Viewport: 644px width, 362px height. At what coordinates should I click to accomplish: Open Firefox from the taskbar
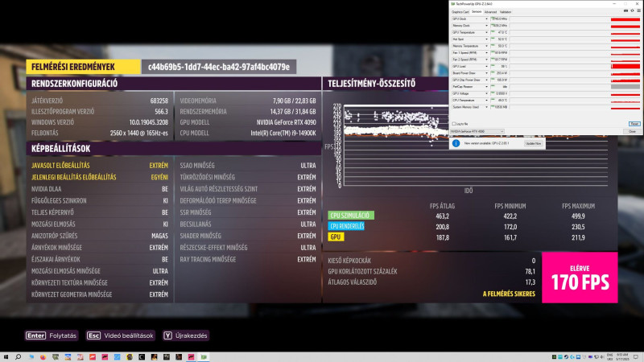[x=43, y=357]
